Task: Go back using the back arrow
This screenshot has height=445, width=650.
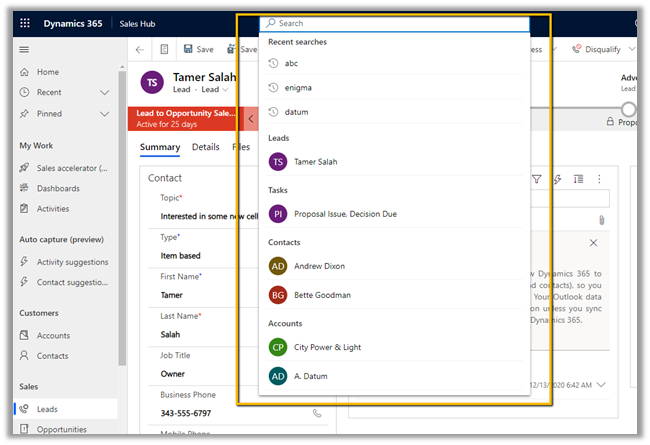Action: (140, 50)
